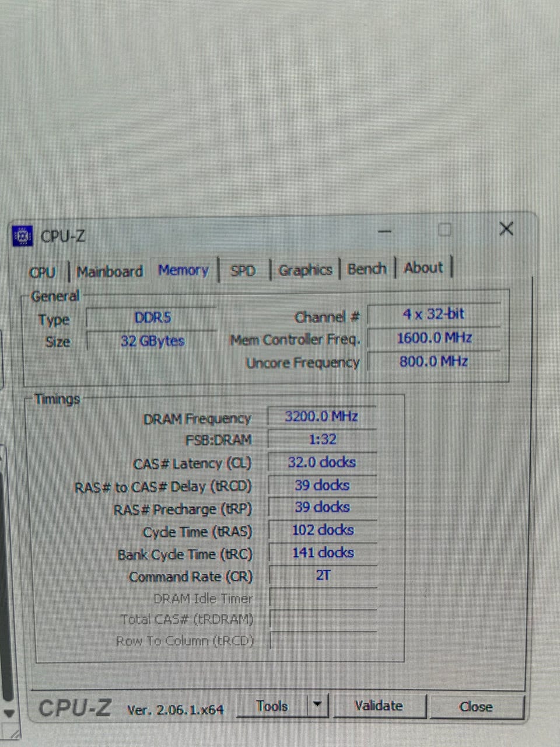Click the Bank Cycle Time (tRC) label

tap(185, 554)
